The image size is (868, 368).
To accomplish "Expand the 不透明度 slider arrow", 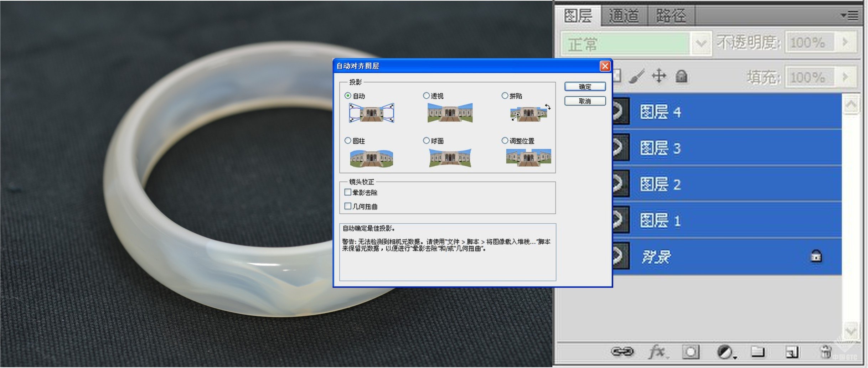I will [x=845, y=42].
